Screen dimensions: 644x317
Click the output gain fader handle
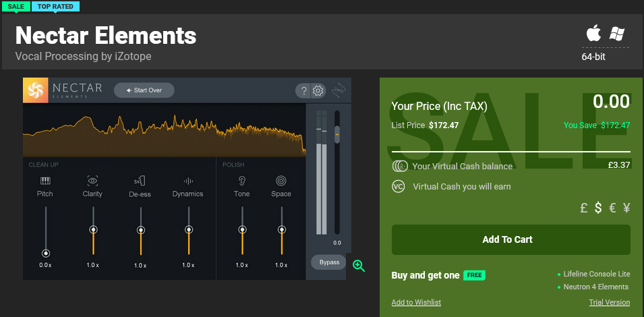click(x=337, y=134)
